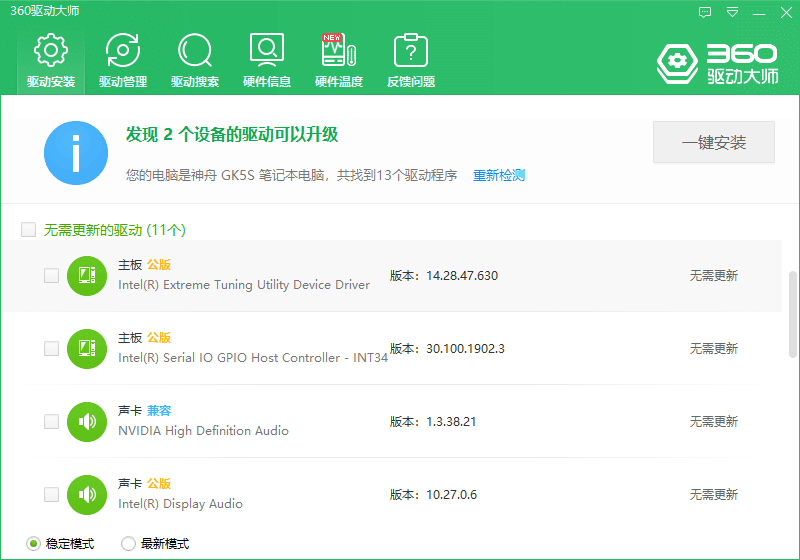Select the 稳定模式 radio button
Viewport: 800px width, 560px height.
point(34,544)
